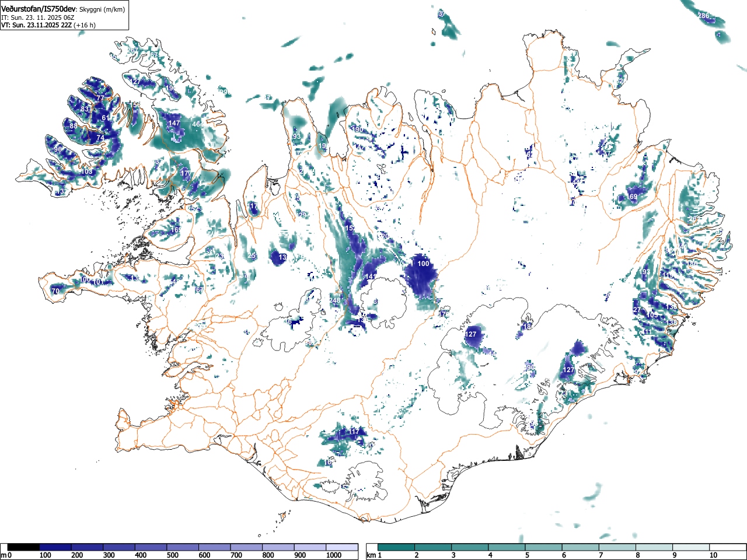Click the '83' value label in the Westfjords
This screenshot has width=747, height=560.
85,109
